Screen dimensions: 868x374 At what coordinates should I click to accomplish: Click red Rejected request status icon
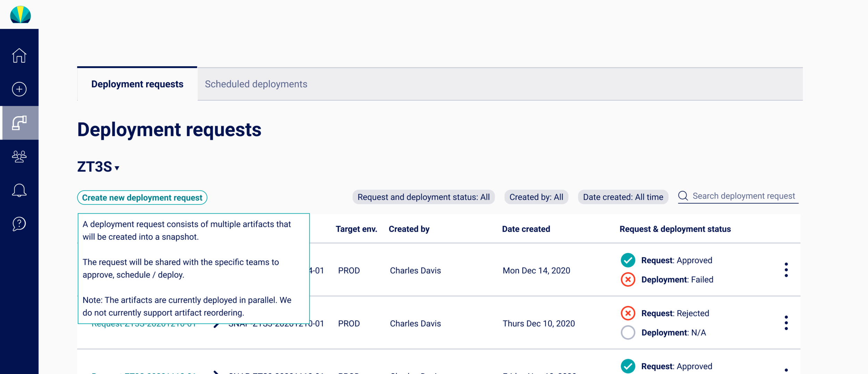coord(628,313)
